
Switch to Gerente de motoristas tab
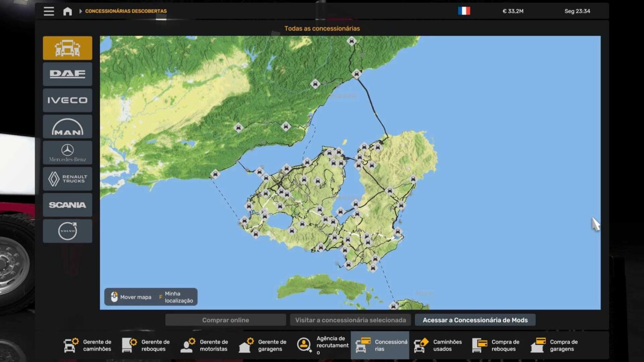pos(204,345)
